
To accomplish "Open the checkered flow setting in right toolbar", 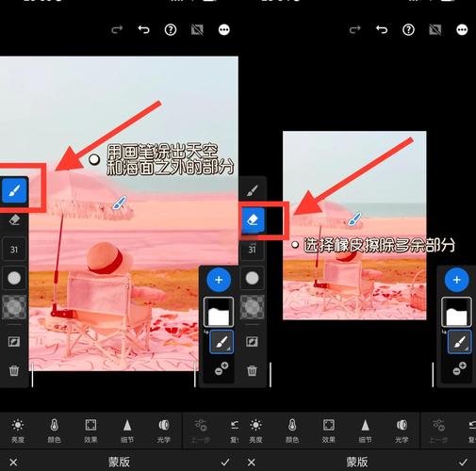I will coord(252,307).
